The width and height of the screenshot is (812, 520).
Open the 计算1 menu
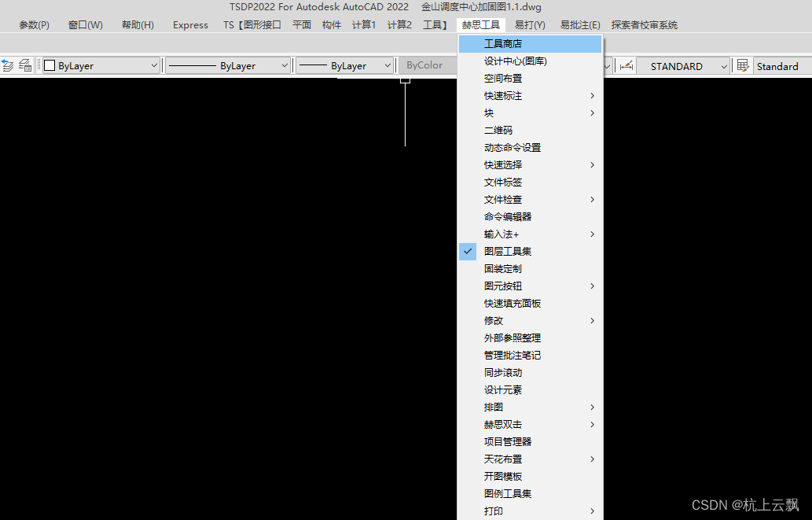(363, 25)
